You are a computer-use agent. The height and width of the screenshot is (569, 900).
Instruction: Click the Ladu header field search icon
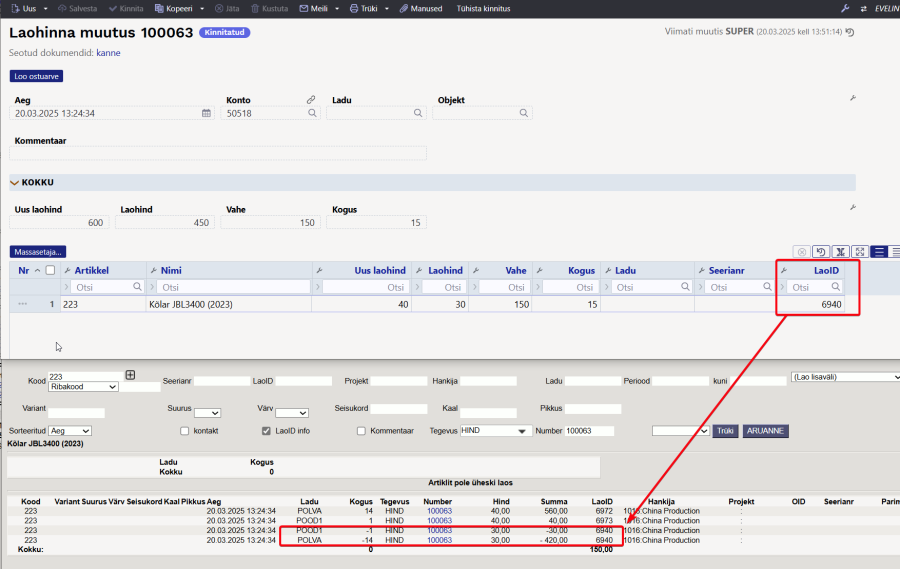point(418,113)
